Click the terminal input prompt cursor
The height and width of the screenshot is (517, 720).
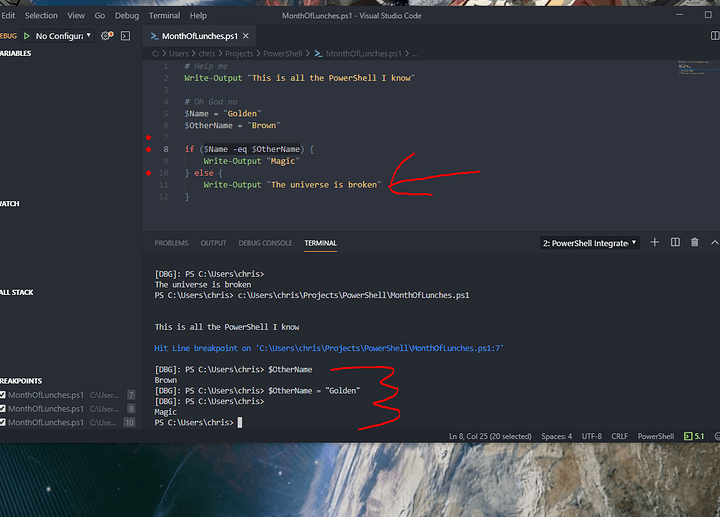[x=240, y=422]
